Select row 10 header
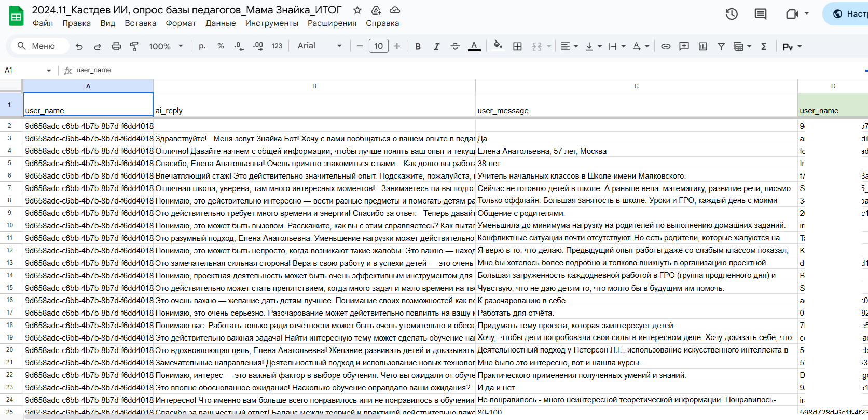This screenshot has width=868, height=420. pos(9,225)
